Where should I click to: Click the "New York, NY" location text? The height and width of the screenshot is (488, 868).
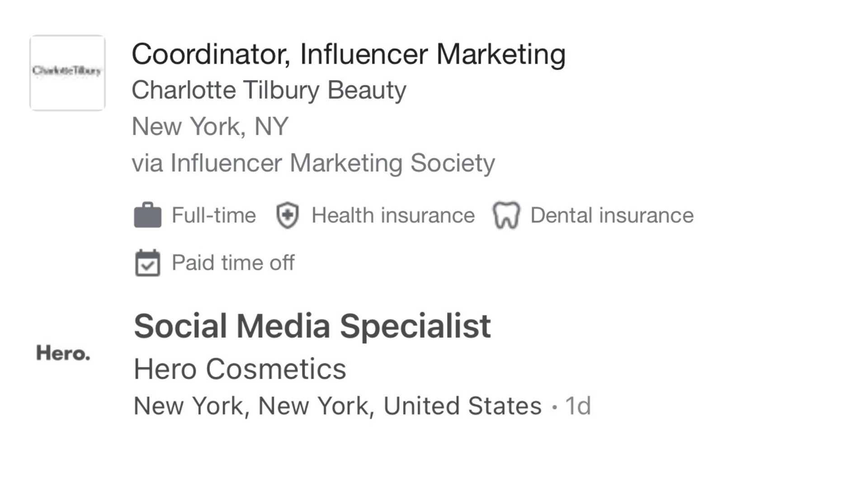point(210,127)
